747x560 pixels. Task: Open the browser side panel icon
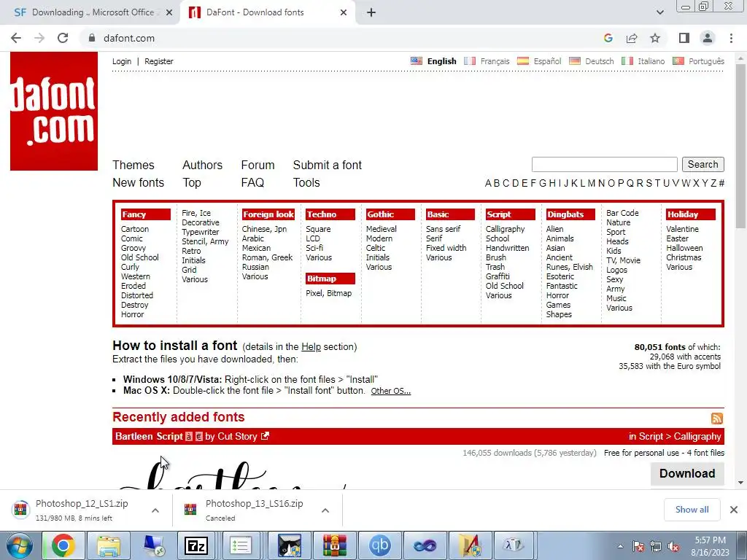[x=684, y=38]
